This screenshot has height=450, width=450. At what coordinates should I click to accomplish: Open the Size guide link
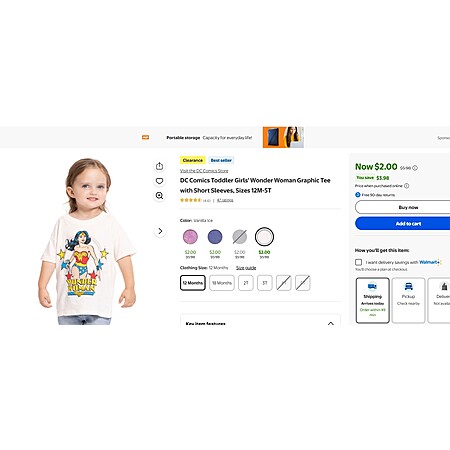(246, 268)
